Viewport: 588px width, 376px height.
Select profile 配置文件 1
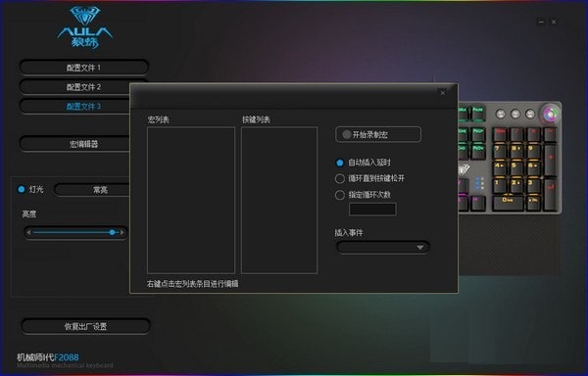coord(83,68)
